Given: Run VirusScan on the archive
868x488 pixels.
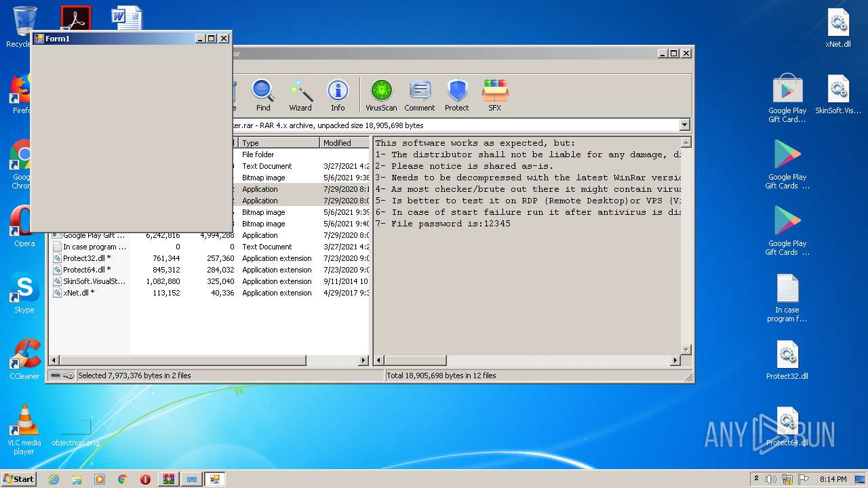Looking at the screenshot, I should [381, 95].
